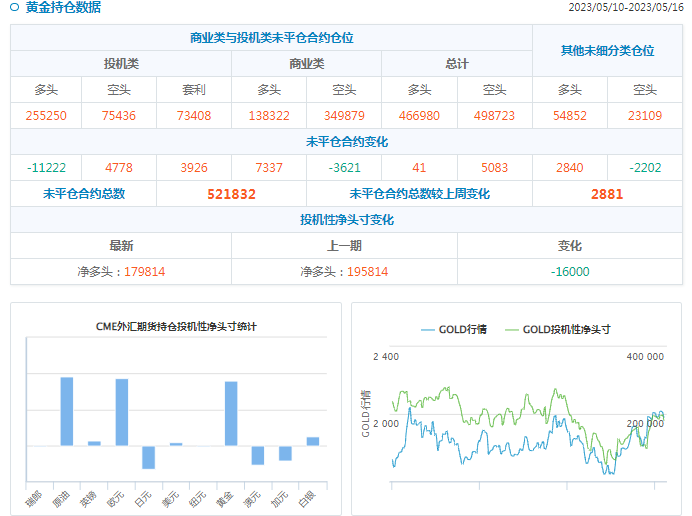
Task: Toggle the GOLD行情 legend series
Action: click(x=454, y=329)
